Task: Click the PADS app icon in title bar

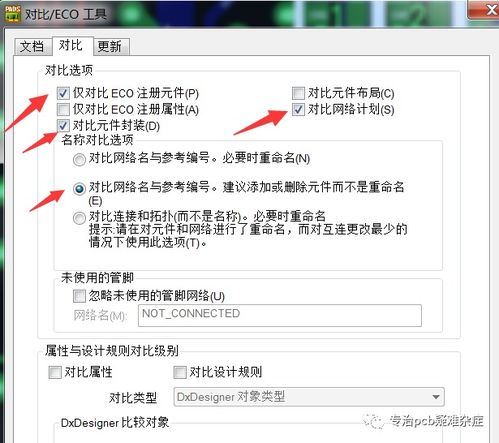Action: coord(12,14)
